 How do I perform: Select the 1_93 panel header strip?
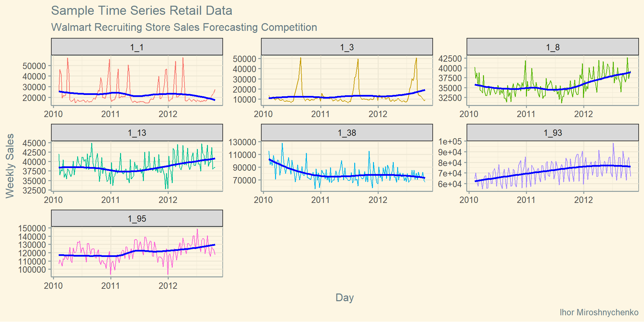(x=552, y=133)
